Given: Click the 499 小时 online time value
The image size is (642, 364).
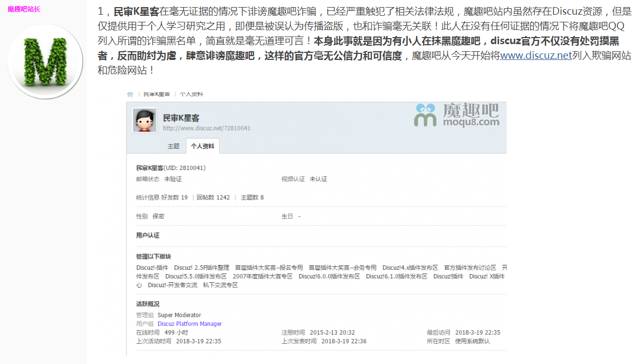Looking at the screenshot, I should [177, 332].
